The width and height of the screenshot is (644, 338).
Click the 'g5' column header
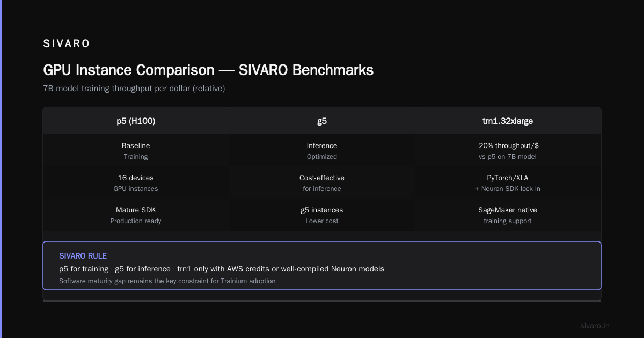tap(322, 121)
